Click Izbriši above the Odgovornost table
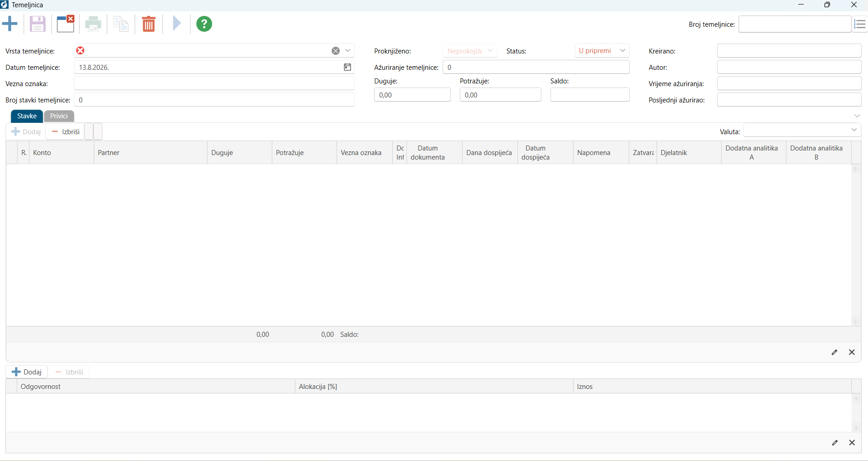Image resolution: width=868 pixels, height=461 pixels. [69, 372]
